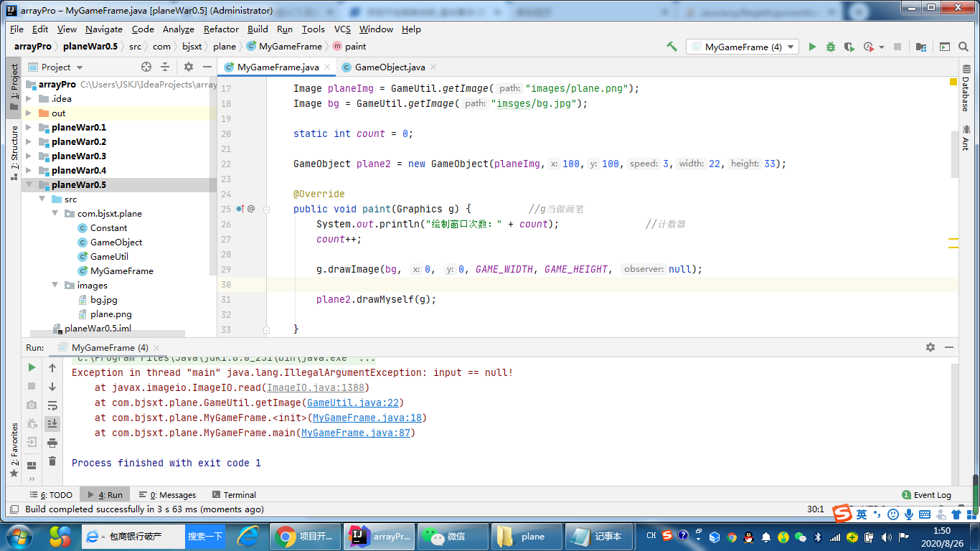Viewport: 980px width, 551px height.
Task: Open the Ant side panel
Action: pos(965,138)
